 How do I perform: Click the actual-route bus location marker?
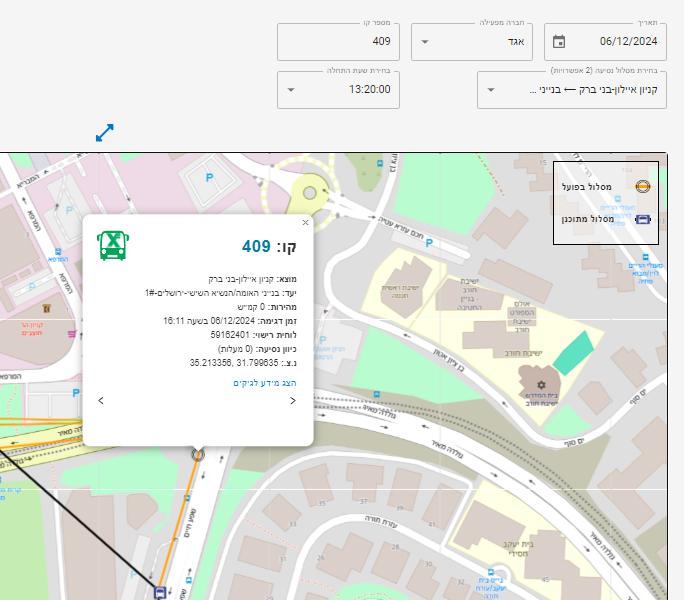(198, 455)
